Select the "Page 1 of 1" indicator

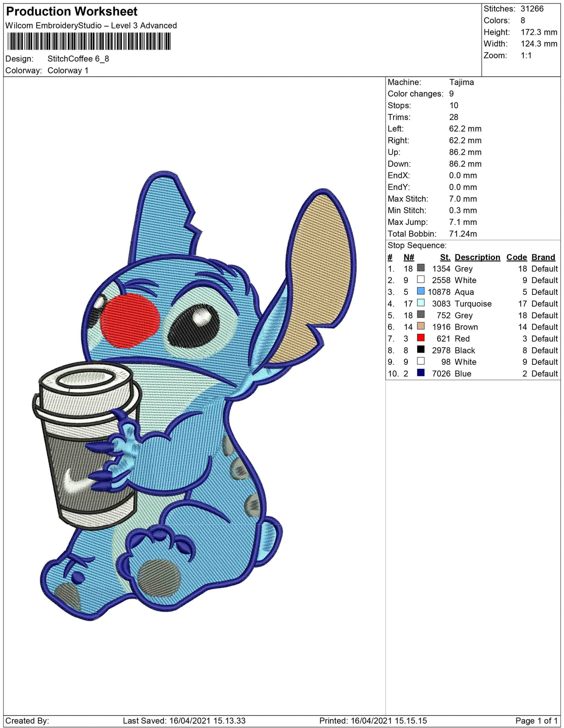[536, 721]
